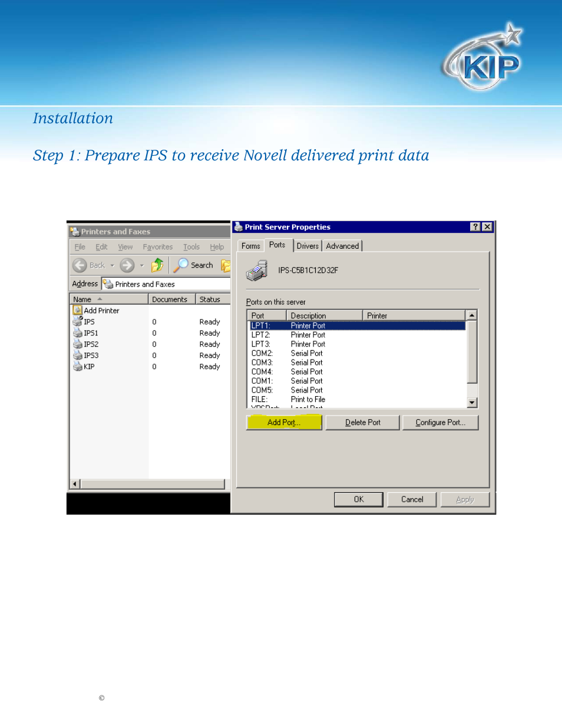Click the ports list vertical scrollbar thumb

pos(472,352)
